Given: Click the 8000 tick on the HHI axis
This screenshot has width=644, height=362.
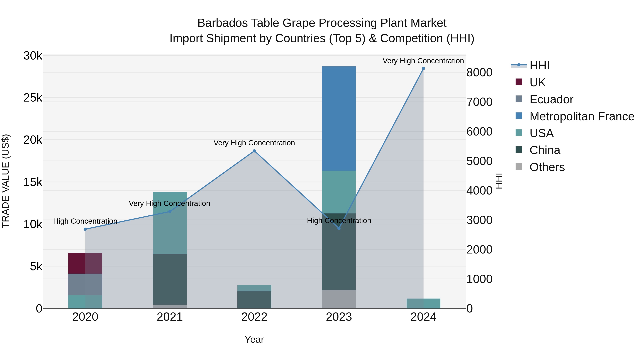Looking at the screenshot, I should [x=479, y=72].
